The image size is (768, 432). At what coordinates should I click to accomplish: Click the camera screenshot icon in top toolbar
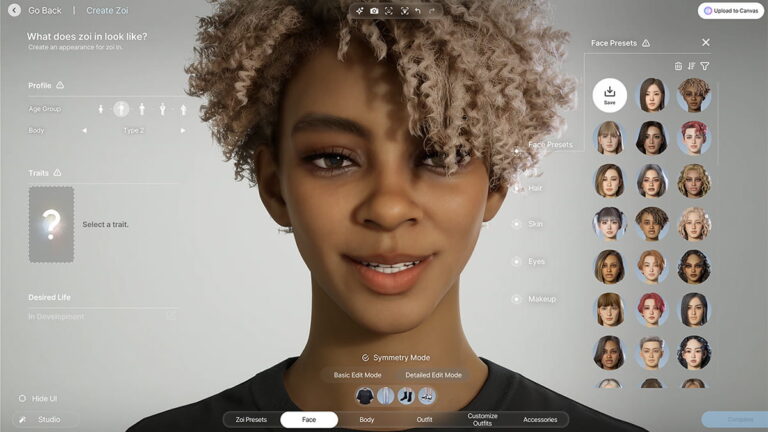(374, 11)
